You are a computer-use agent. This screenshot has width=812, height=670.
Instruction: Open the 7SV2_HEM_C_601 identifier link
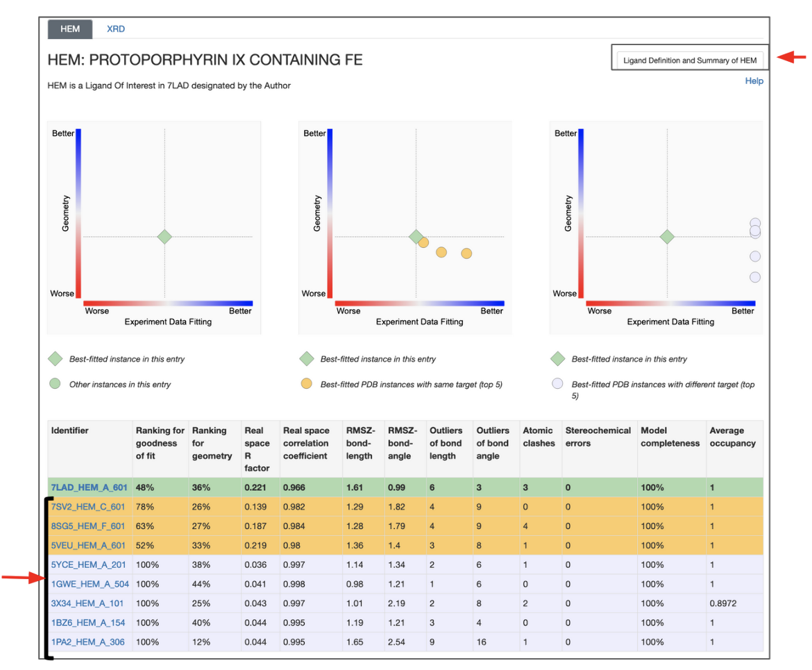pos(88,507)
